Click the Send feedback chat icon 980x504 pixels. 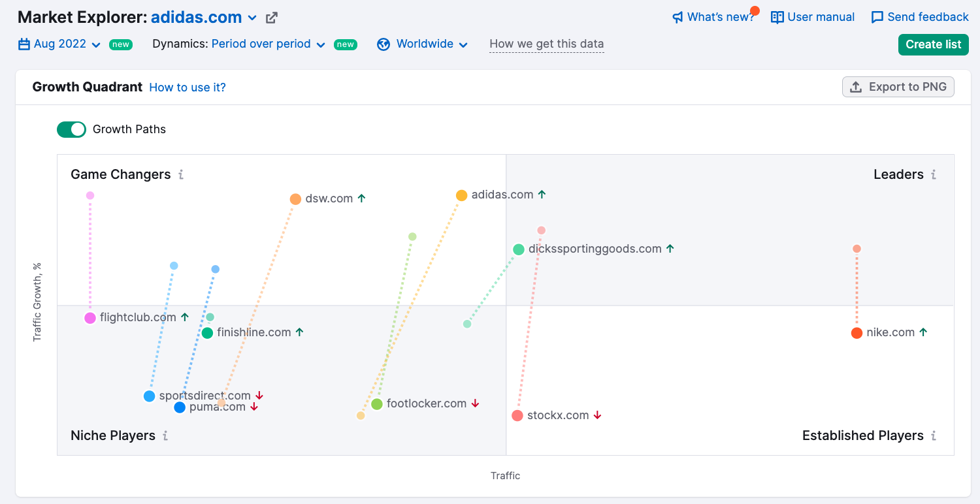click(x=877, y=18)
